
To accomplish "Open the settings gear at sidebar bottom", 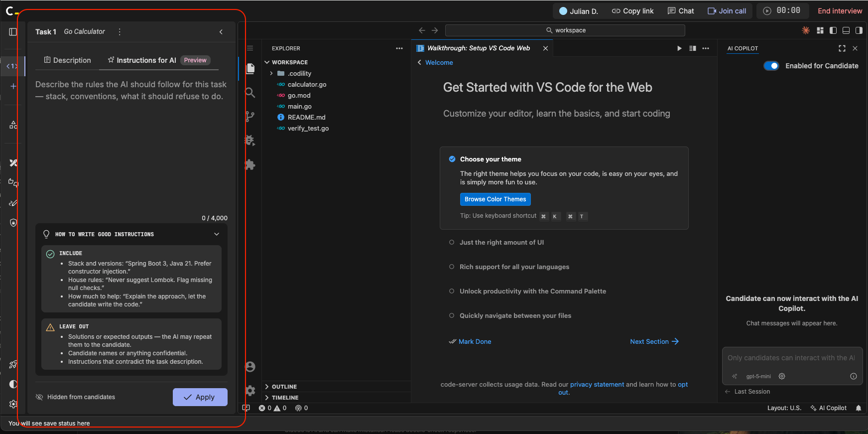I will point(13,404).
